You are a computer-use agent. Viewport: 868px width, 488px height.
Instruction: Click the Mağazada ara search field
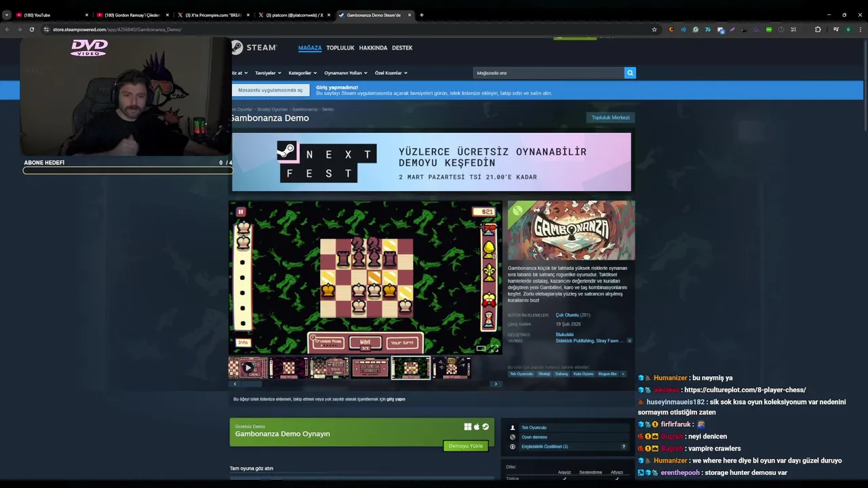(x=549, y=73)
